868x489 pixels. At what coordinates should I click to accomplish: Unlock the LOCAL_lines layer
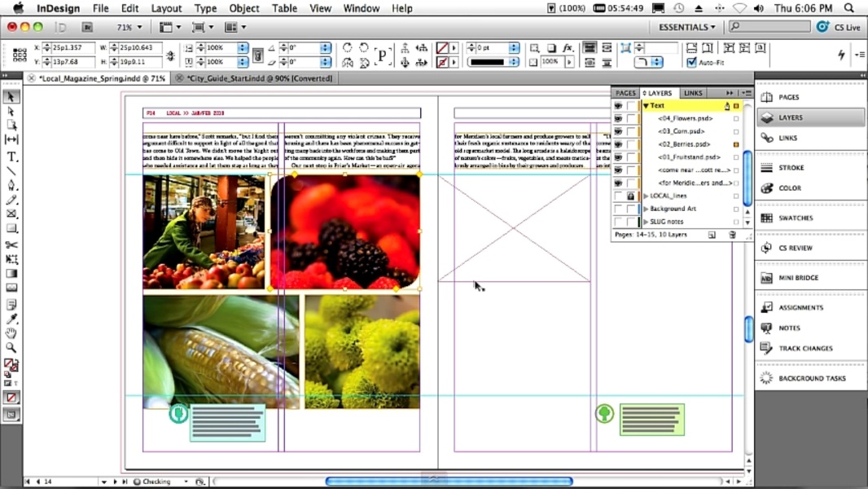pos(630,196)
